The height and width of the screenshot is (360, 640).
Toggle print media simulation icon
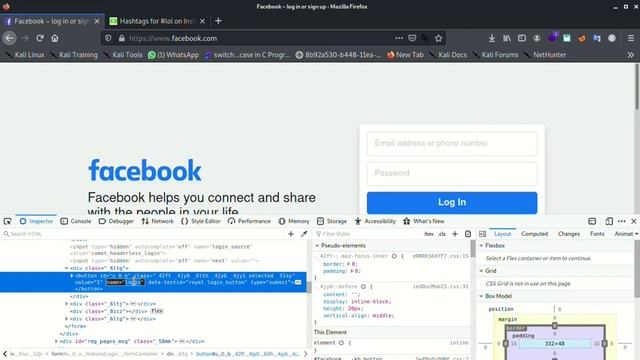(x=468, y=234)
